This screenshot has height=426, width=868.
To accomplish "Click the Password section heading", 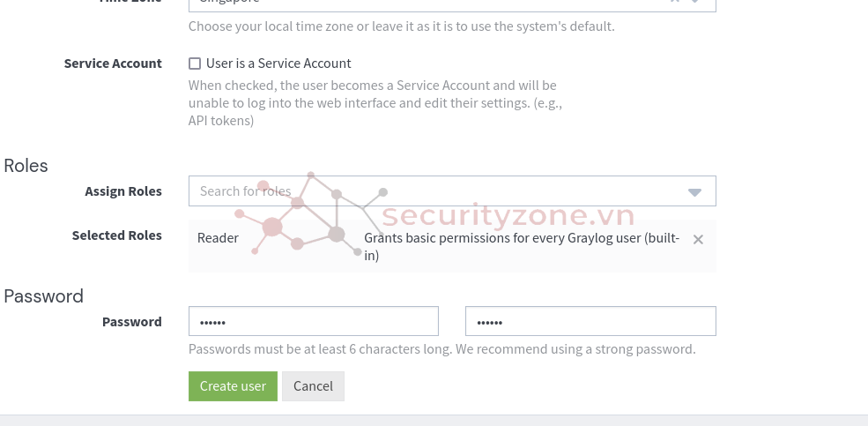I will [44, 295].
